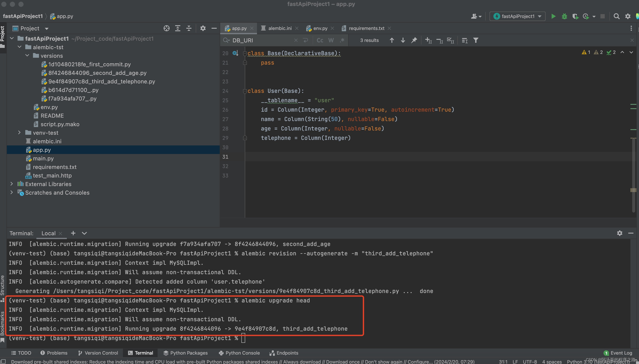This screenshot has height=364, width=639.
Task: Open the Event Log
Action: (618, 353)
